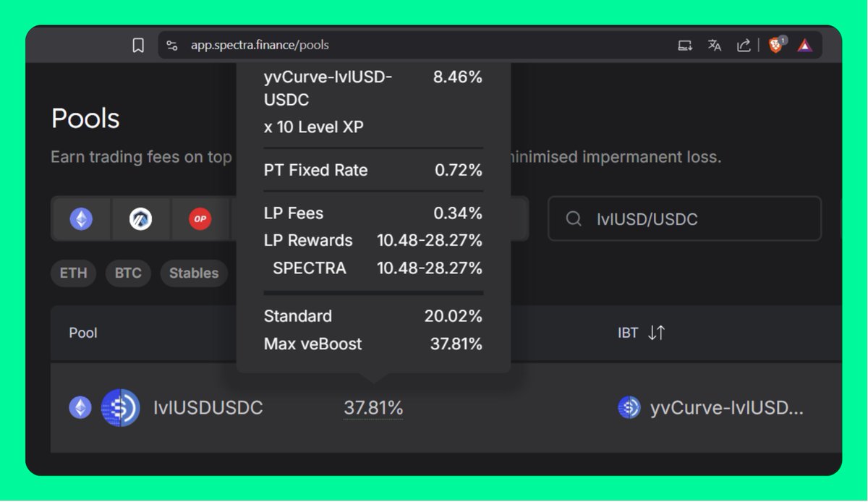This screenshot has height=502, width=868.
Task: Click the yvCurve-lvlUSD... IBT name
Action: coord(727,408)
